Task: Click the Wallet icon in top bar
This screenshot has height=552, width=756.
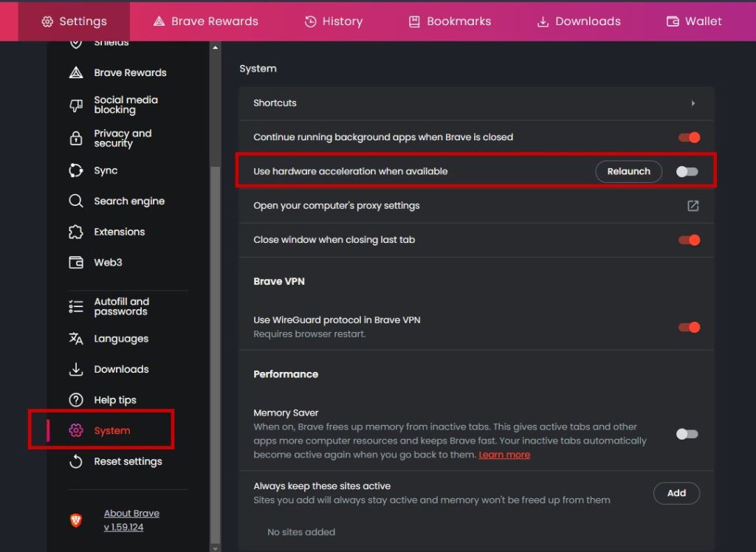Action: 673,21
